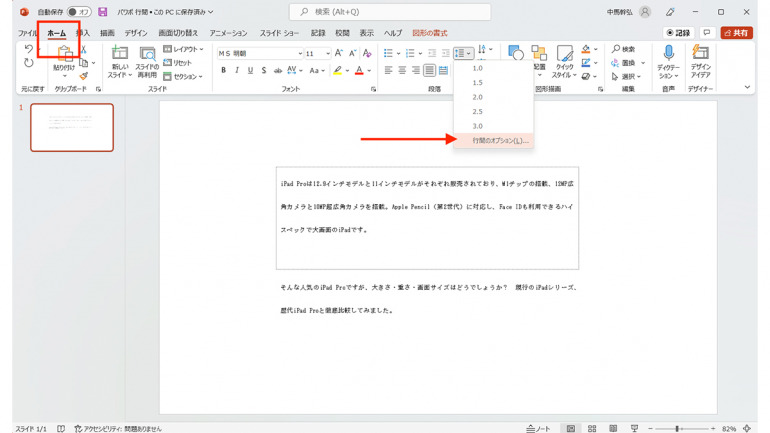770x433 pixels.
Task: Clear all text formatting
Action: tap(367, 53)
